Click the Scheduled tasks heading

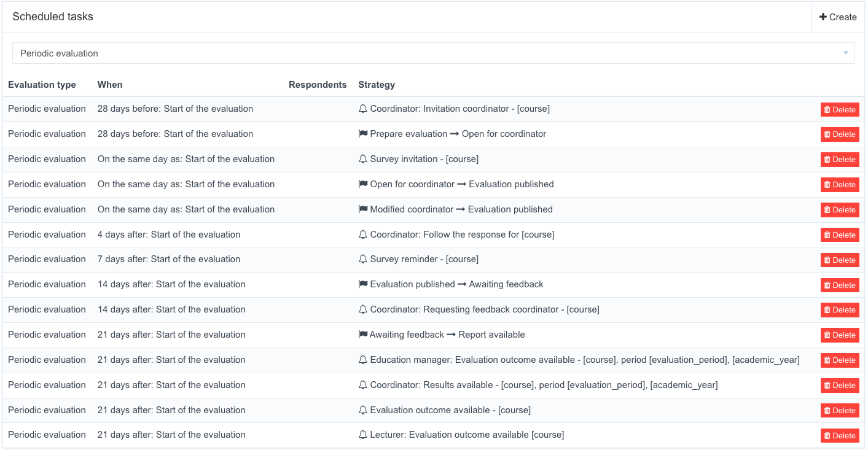pos(53,17)
